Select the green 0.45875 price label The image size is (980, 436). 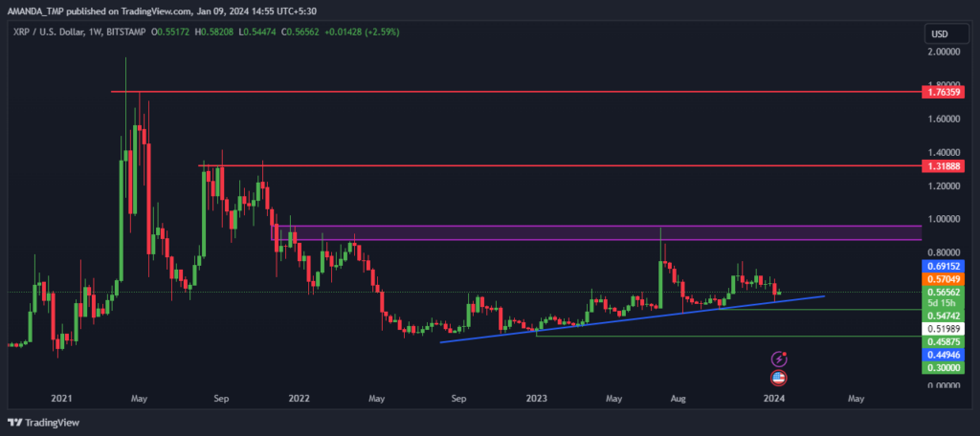click(943, 343)
